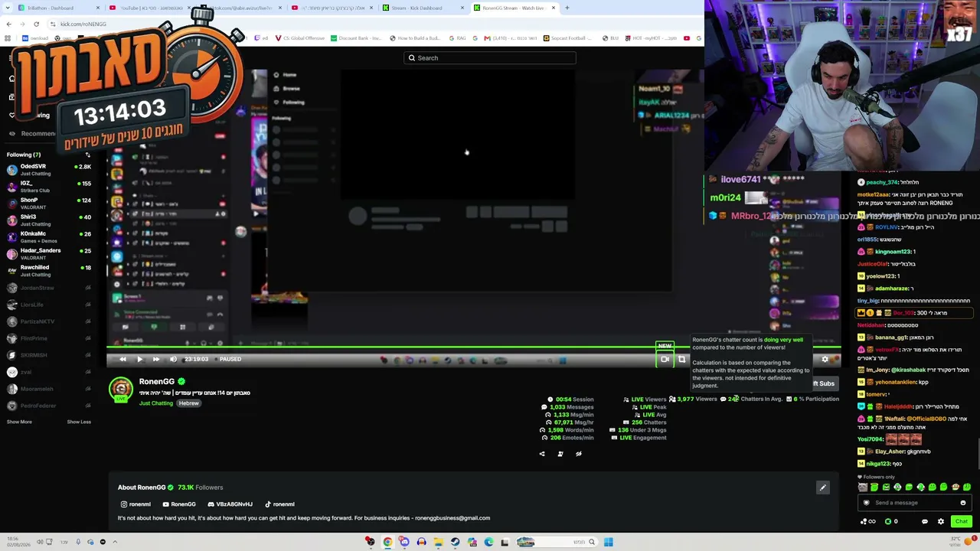
Task: Open ShonP Valorant channel in sidebar
Action: (x=49, y=204)
